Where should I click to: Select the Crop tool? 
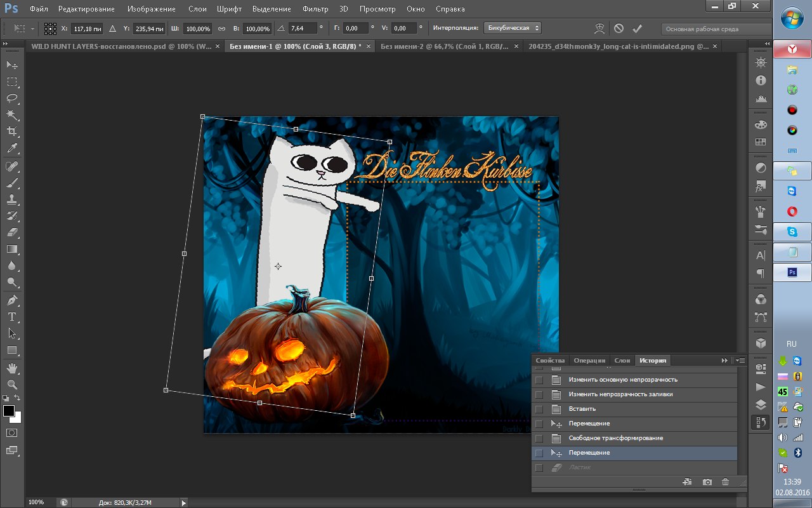[x=12, y=131]
